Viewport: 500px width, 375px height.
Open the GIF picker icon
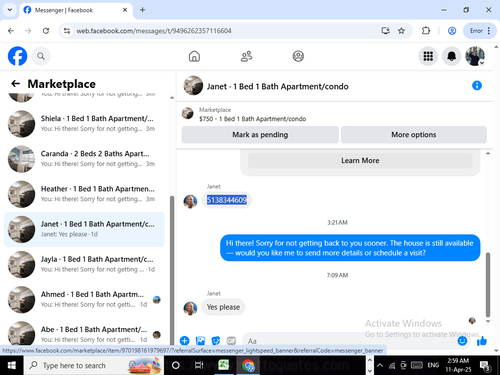[x=231, y=341]
